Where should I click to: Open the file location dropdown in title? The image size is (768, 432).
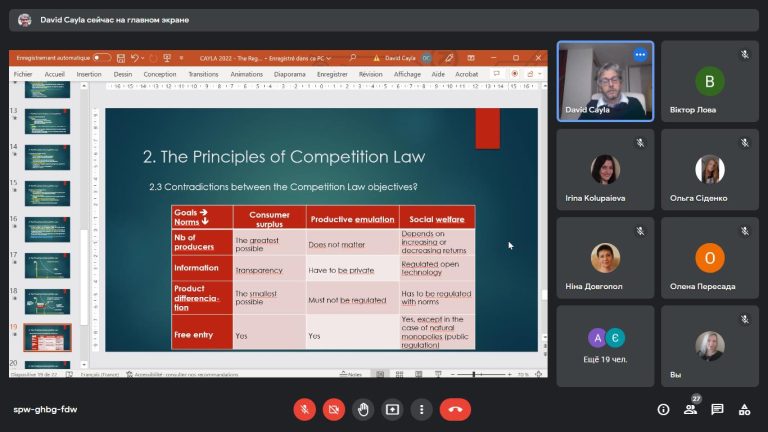[x=328, y=58]
